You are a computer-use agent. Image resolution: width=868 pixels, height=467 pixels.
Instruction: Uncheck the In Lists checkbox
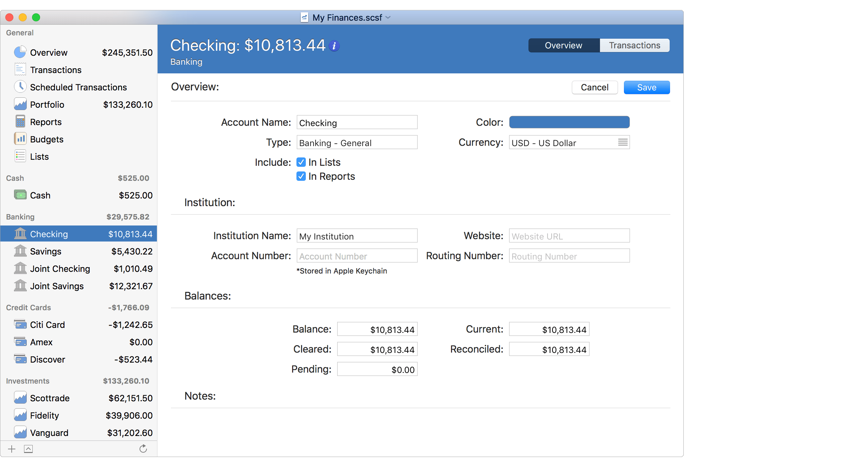coord(301,162)
